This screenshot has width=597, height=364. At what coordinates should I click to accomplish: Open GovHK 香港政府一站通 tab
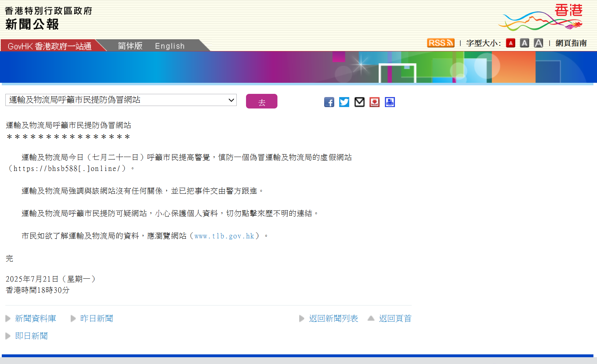click(x=49, y=46)
